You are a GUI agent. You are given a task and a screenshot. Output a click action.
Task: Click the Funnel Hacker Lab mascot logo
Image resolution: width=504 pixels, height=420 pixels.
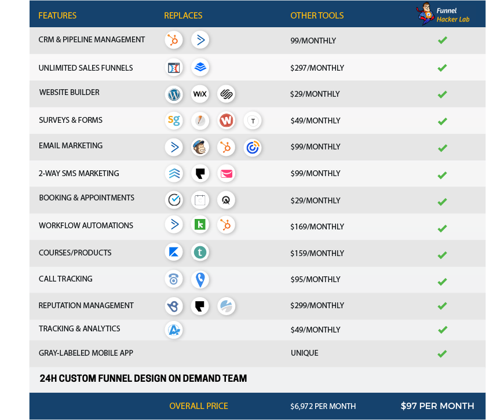pos(443,14)
